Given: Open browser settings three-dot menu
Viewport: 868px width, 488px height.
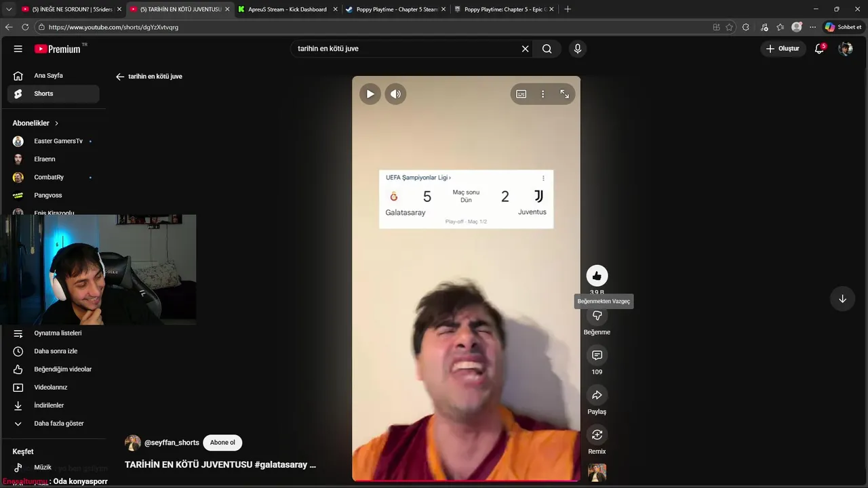Looking at the screenshot, I should coord(812,27).
